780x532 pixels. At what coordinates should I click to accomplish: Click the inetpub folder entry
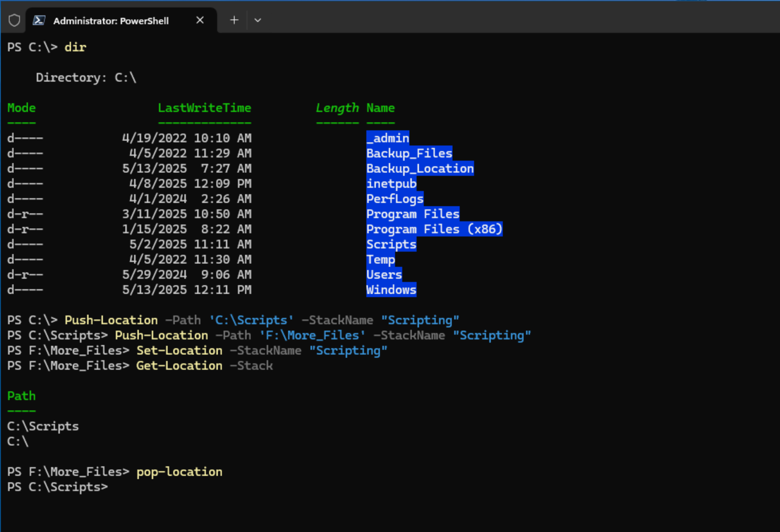[391, 183]
